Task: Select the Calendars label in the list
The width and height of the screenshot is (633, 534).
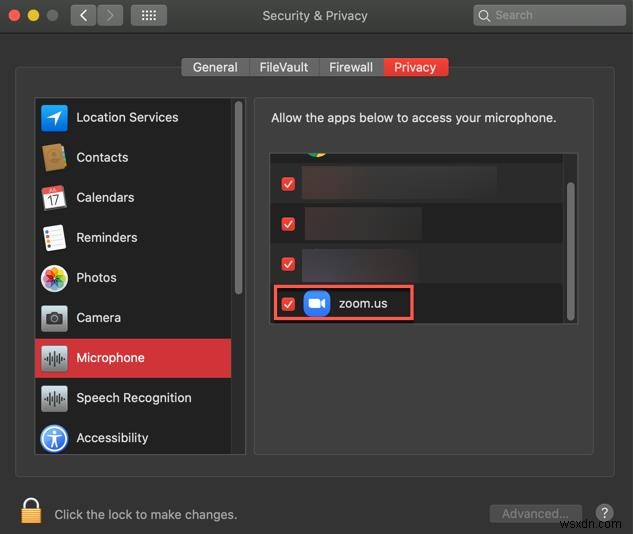Action: point(105,197)
